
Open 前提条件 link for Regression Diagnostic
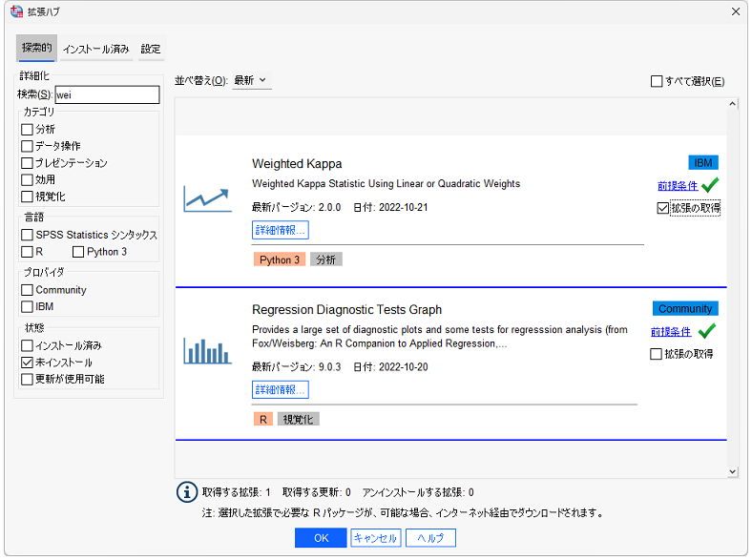[x=671, y=332]
